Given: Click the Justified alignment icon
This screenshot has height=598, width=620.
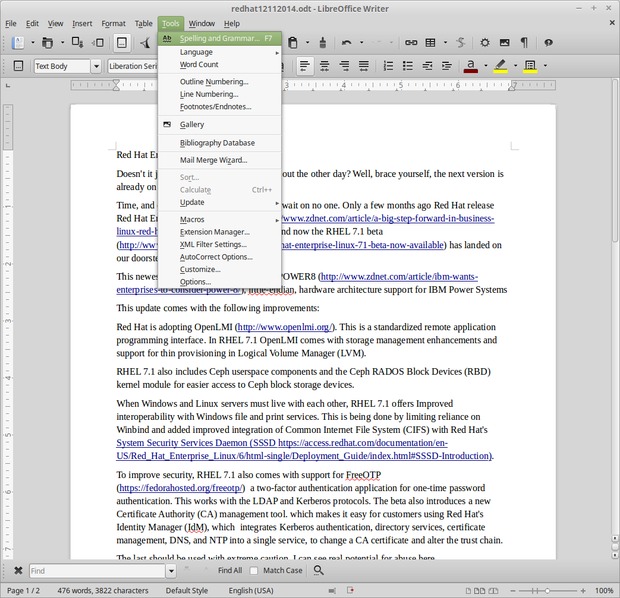Looking at the screenshot, I should (x=364, y=66).
